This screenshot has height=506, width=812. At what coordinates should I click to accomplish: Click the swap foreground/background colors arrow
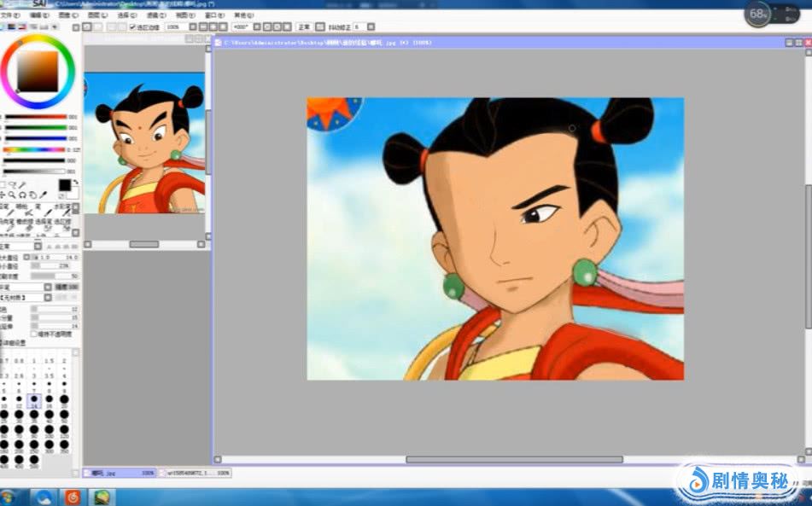[x=76, y=182]
